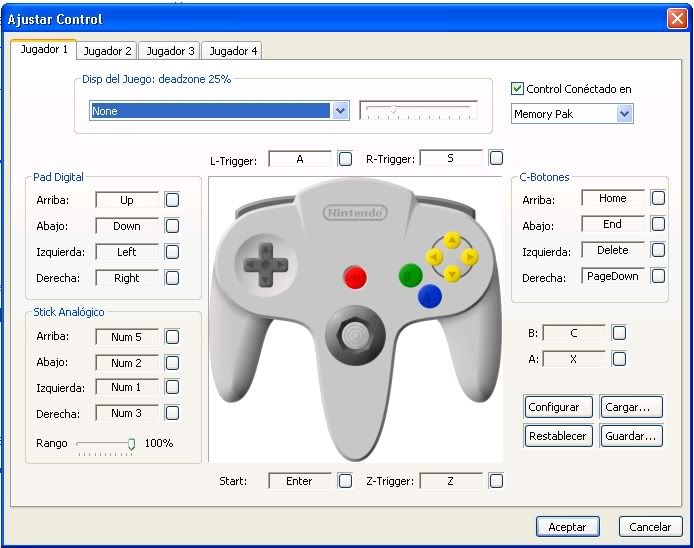The image size is (694, 548).
Task: Tick the checkbox next to L-Trigger
Action: [x=345, y=158]
